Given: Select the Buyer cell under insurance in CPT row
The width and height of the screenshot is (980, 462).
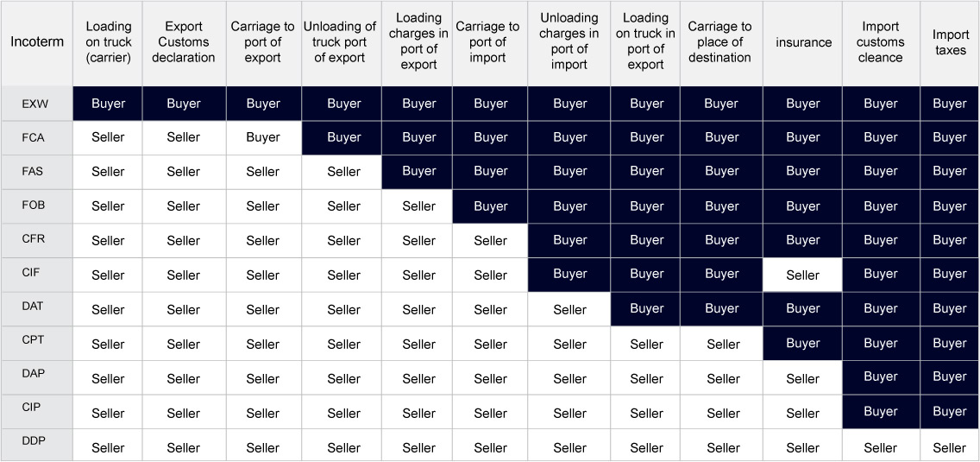Looking at the screenshot, I should pos(802,344).
